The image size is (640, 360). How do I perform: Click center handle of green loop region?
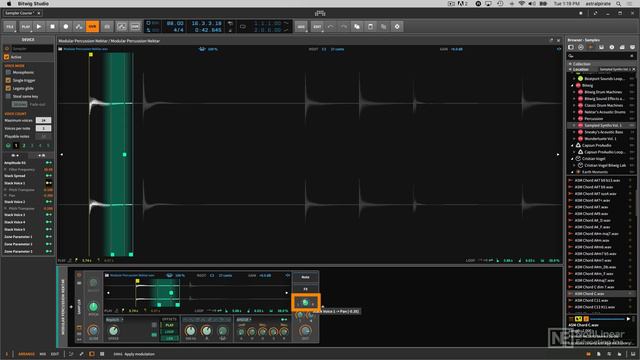124,155
